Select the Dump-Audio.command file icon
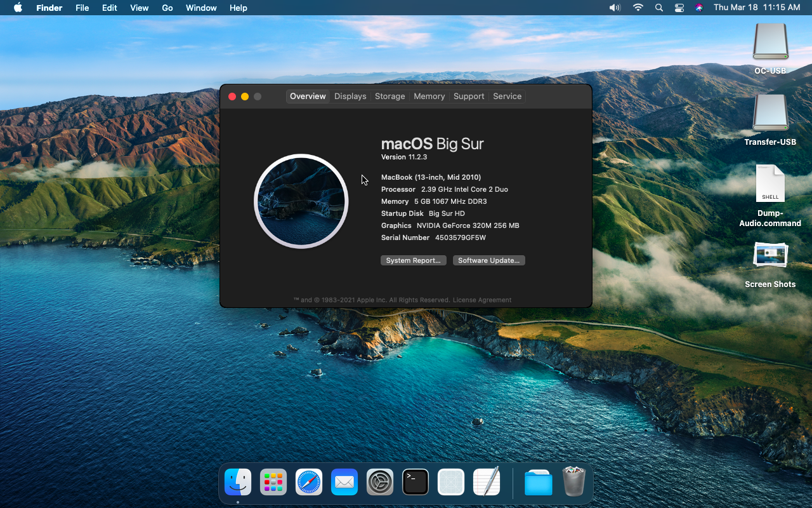 (770, 184)
